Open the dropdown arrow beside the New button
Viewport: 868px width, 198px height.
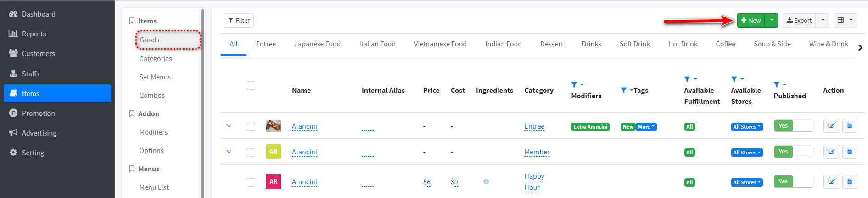[772, 20]
